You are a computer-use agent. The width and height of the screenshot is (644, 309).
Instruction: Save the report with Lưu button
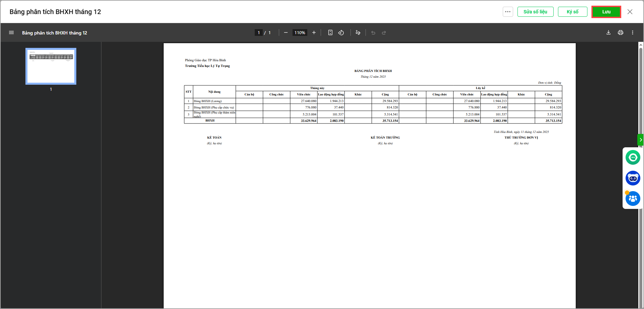pyautogui.click(x=606, y=12)
